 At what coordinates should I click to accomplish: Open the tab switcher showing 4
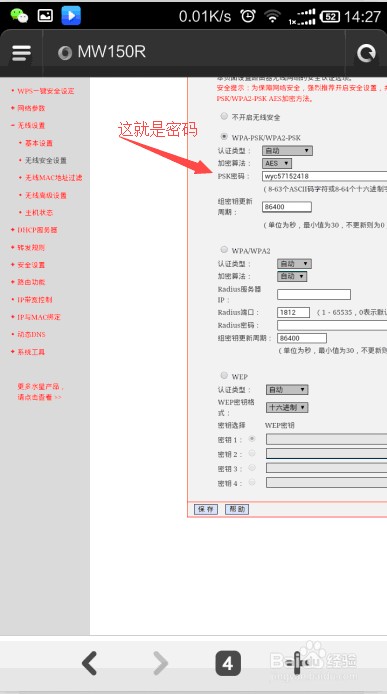point(228,663)
